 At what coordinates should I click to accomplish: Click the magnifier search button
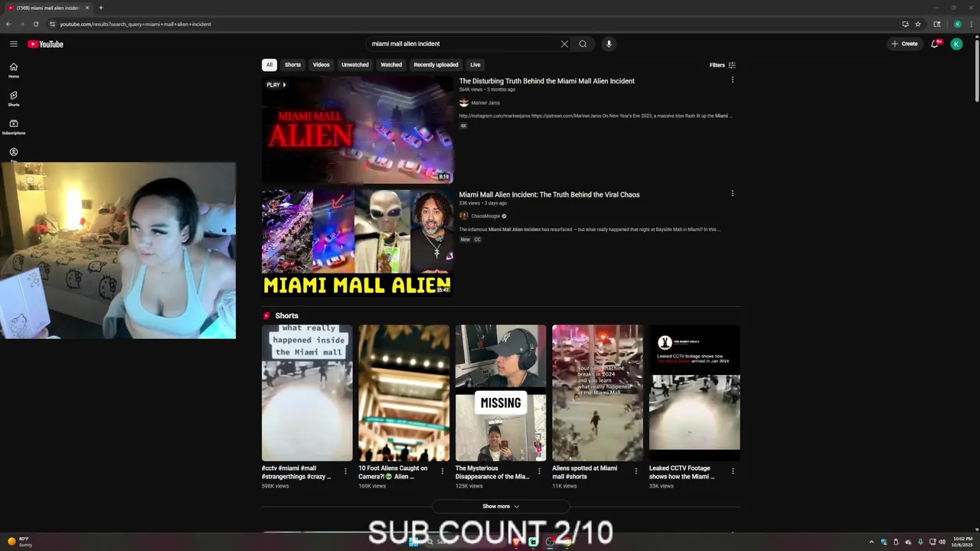[583, 44]
